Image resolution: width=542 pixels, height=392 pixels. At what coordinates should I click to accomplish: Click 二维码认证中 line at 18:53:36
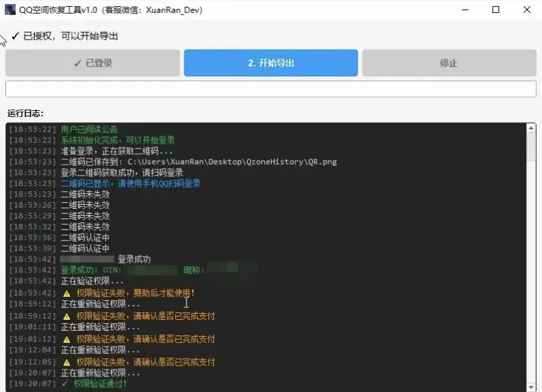85,238
